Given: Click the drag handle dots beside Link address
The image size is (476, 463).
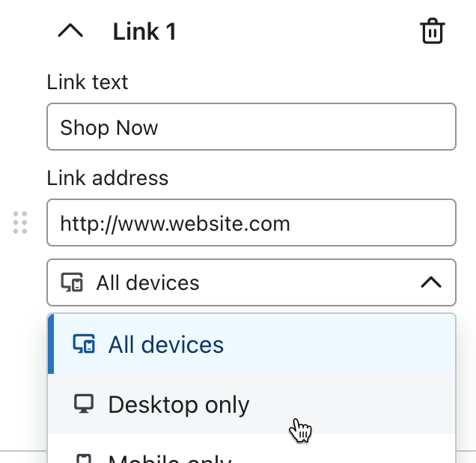Looking at the screenshot, I should [20, 223].
